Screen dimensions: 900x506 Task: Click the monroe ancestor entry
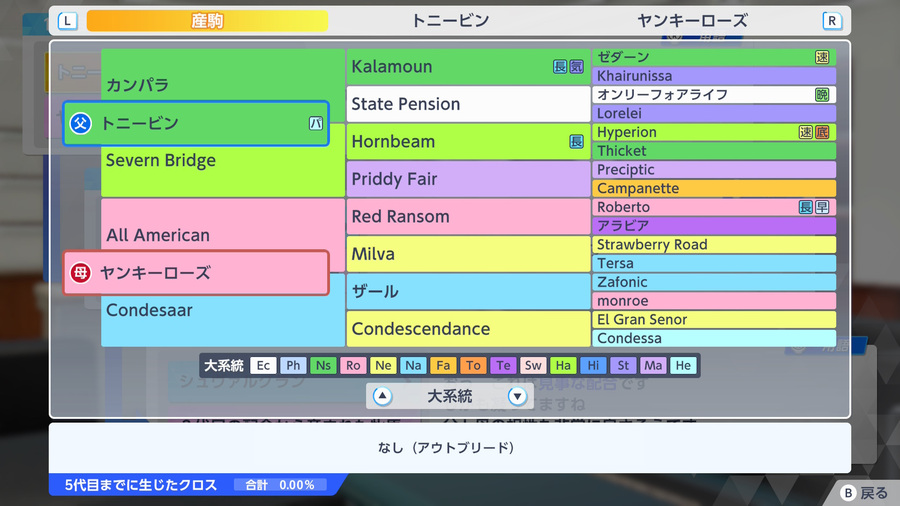coord(714,301)
